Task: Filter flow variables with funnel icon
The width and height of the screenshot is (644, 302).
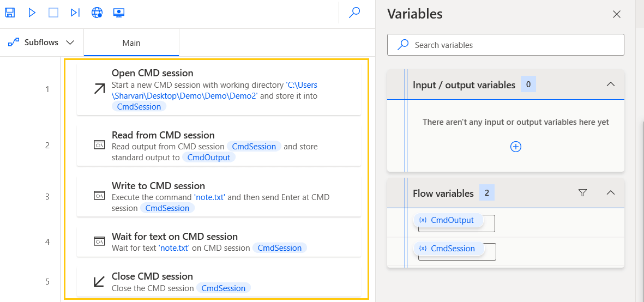Action: [582, 192]
